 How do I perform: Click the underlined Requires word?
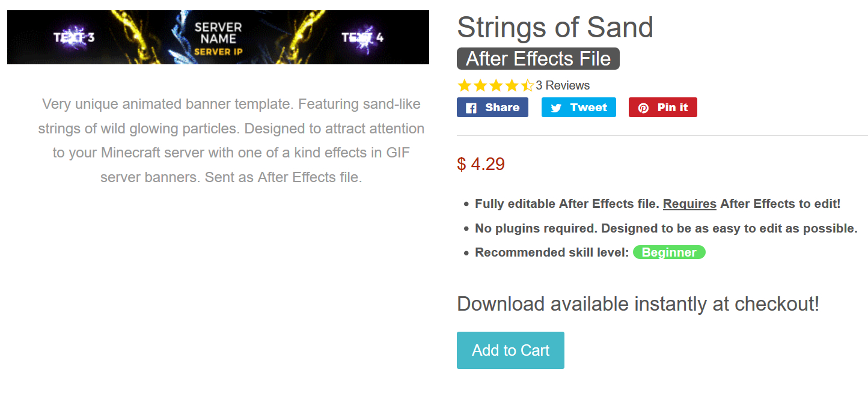[x=689, y=204]
